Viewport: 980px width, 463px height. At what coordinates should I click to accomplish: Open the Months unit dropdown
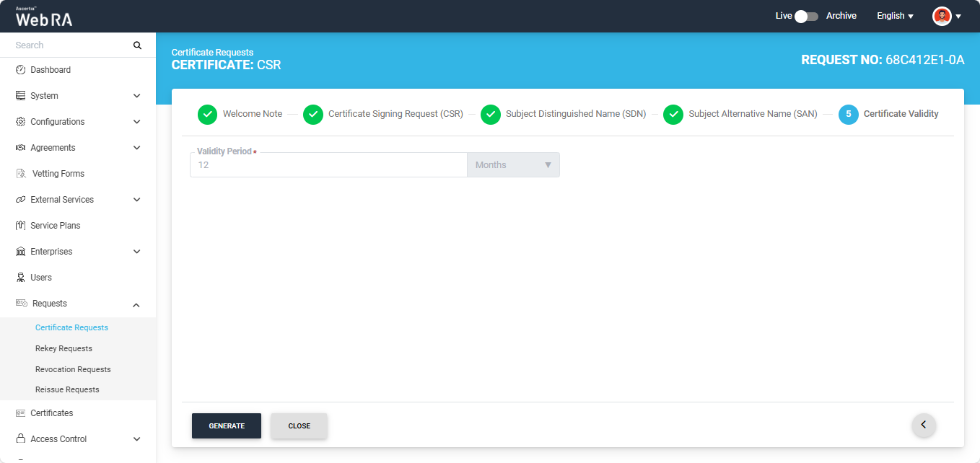coord(513,165)
